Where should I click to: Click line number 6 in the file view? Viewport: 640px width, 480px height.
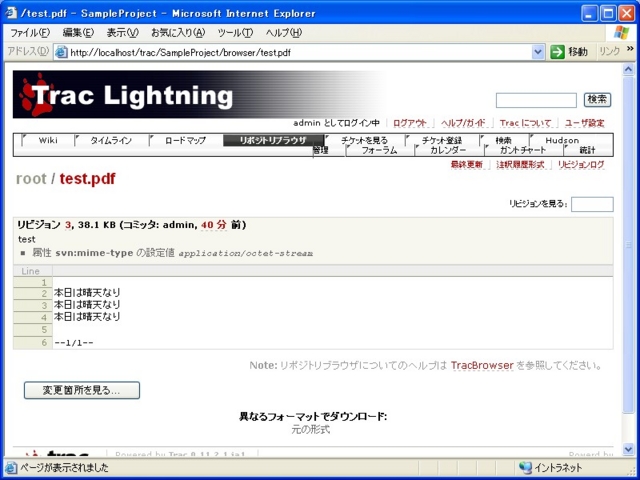pos(44,342)
